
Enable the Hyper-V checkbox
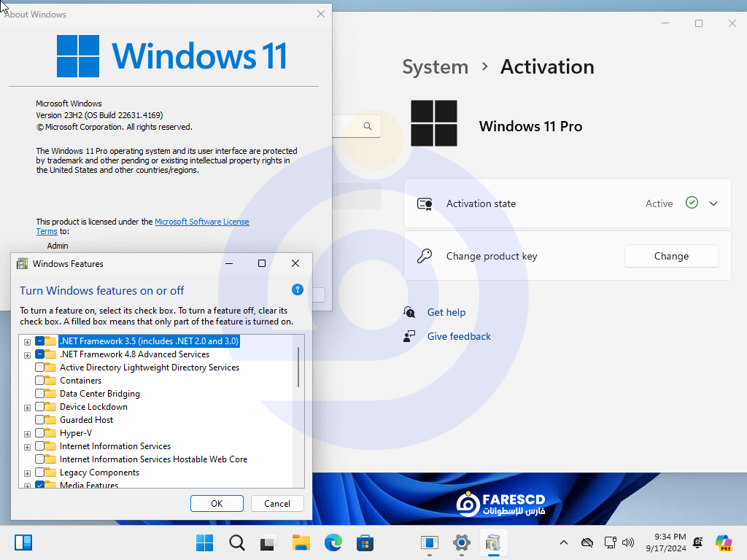pos(39,433)
